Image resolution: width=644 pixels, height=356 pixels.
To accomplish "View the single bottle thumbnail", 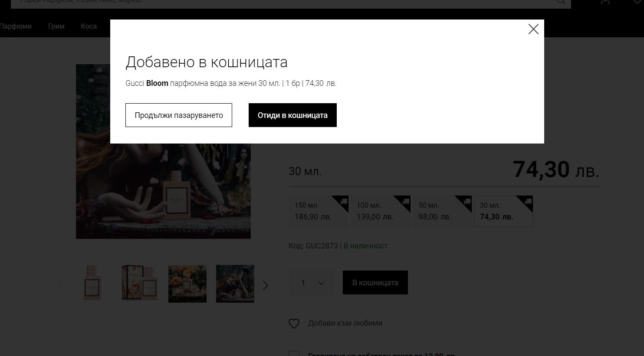I will pyautogui.click(x=92, y=284).
